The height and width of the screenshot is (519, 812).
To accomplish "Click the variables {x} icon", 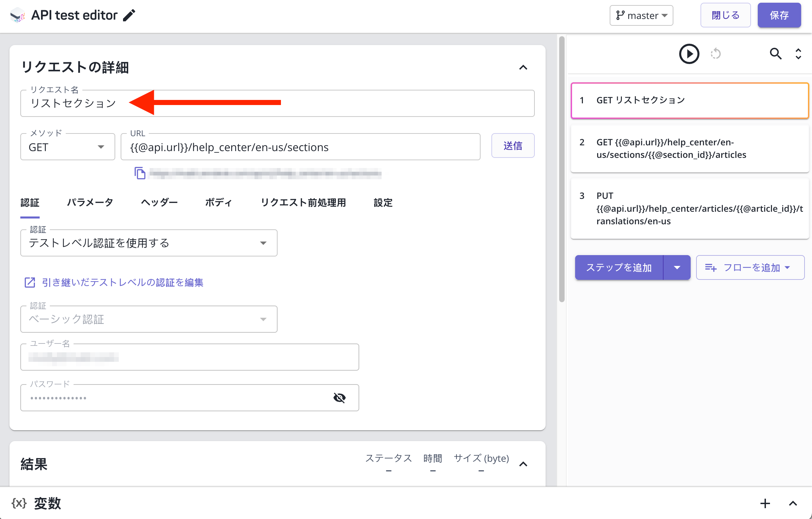I will [19, 503].
